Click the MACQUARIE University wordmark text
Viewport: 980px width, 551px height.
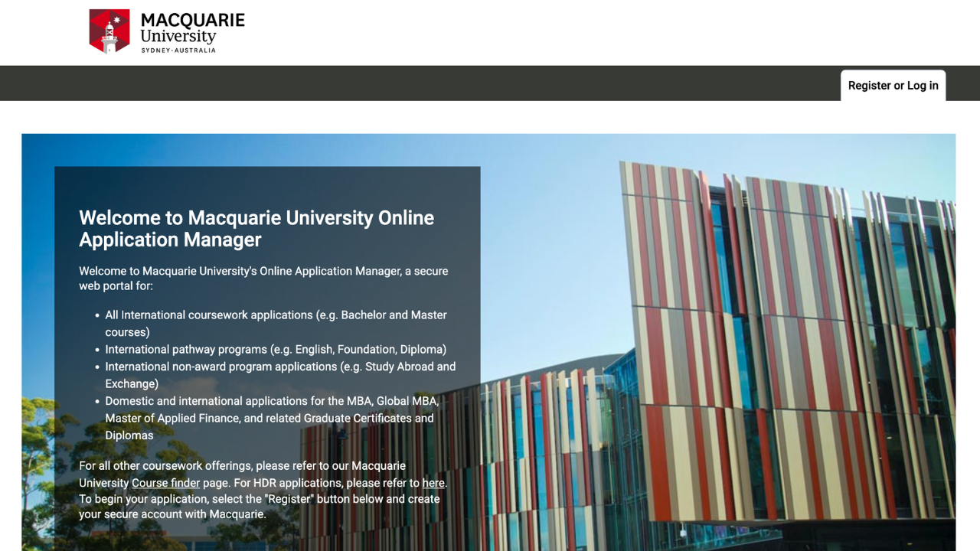192,28
